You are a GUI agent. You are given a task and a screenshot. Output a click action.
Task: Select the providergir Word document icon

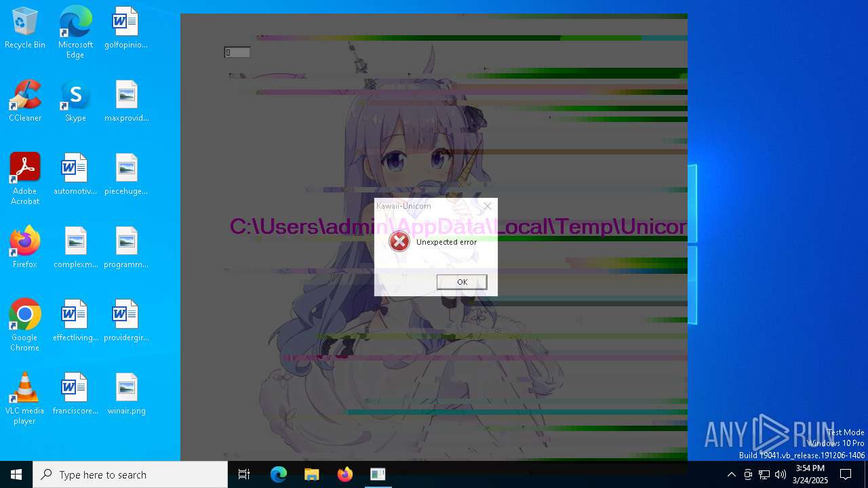(126, 321)
